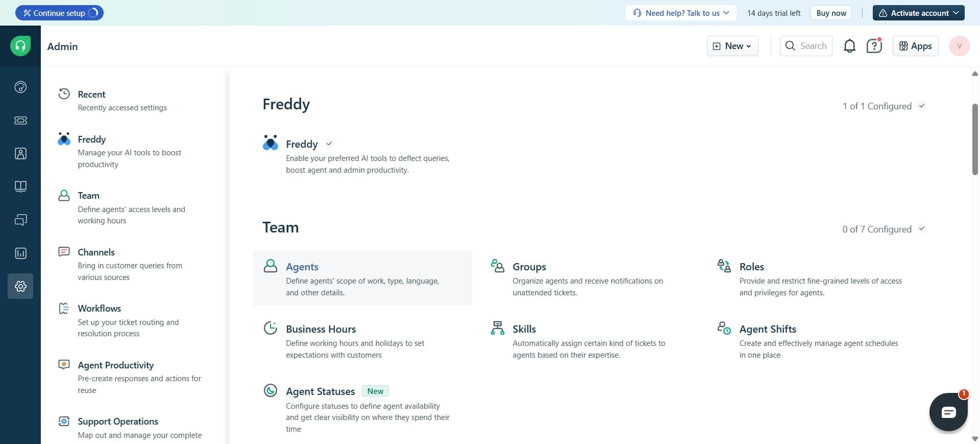The image size is (980, 444).
Task: Open the Apps button
Action: [x=915, y=46]
